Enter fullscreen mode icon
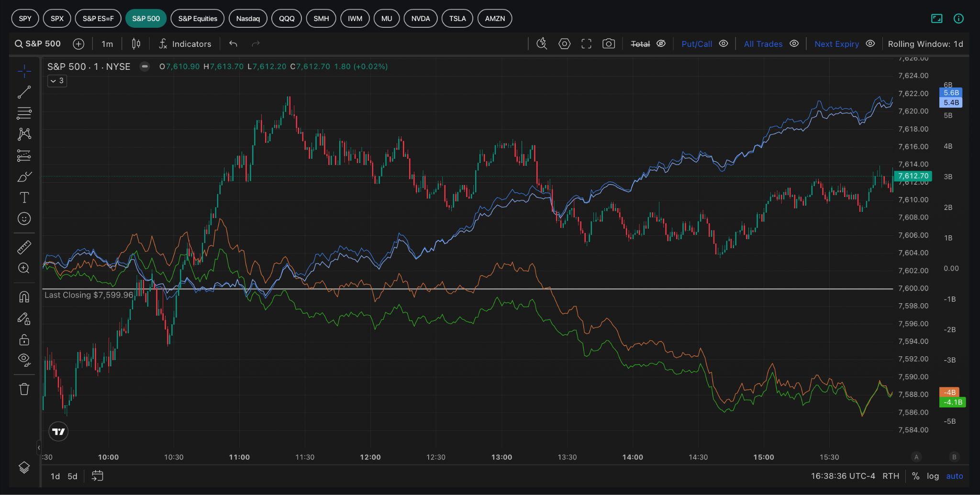Viewport: 980px width, 495px height. coord(586,44)
